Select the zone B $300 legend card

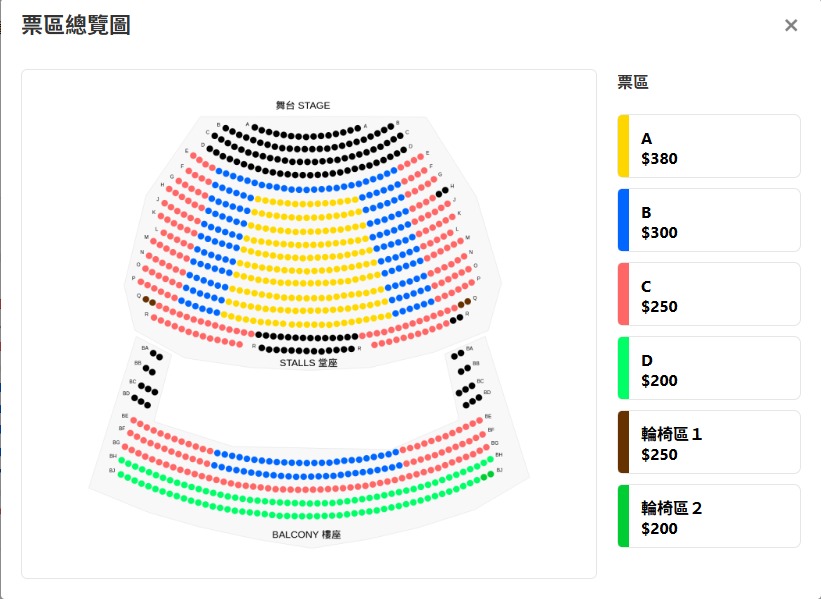710,220
